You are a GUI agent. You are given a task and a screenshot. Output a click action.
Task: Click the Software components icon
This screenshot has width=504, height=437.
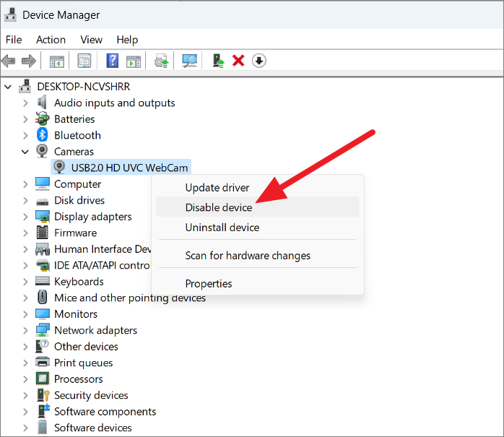(43, 411)
